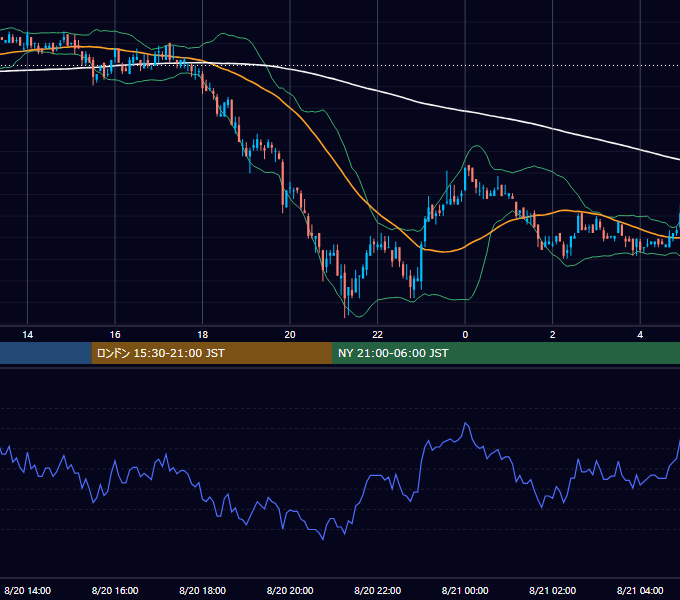Select the 0 hour label on price chart axis
680x600 pixels.
465,335
